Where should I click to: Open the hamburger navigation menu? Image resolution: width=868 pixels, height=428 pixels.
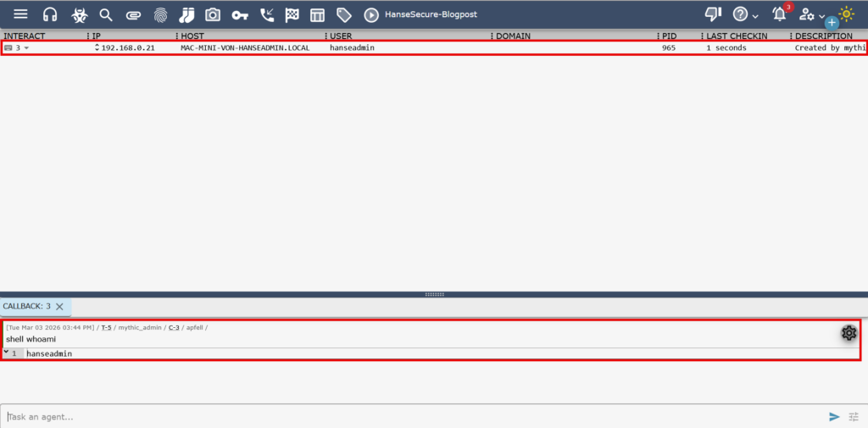click(x=20, y=14)
